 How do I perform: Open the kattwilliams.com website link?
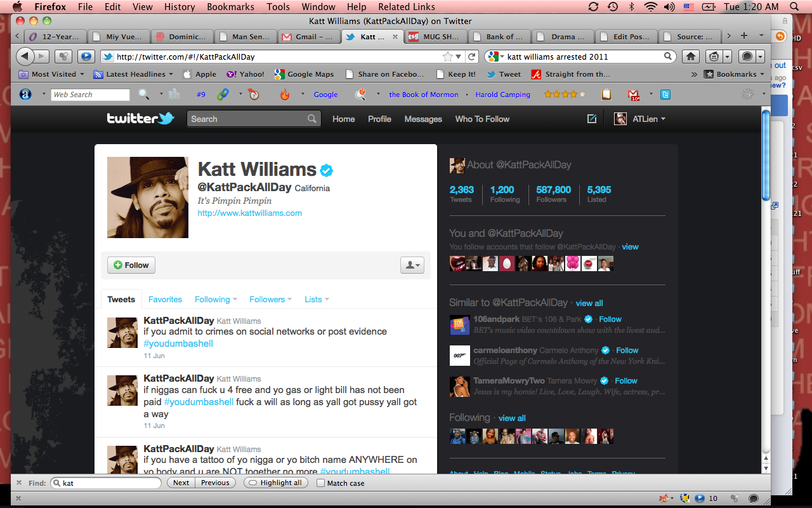coord(249,213)
